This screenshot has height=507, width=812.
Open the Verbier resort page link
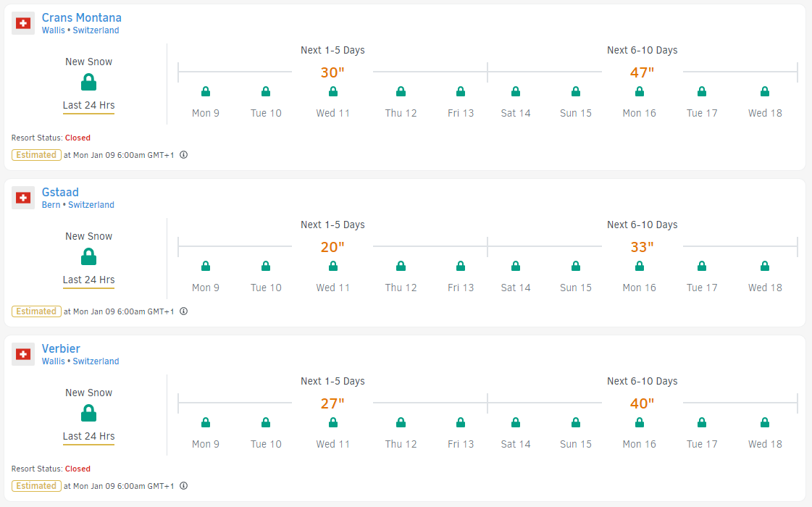(61, 348)
